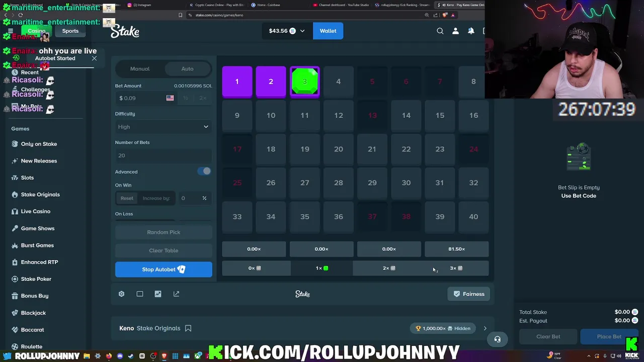Click the browser address bar URL

click(219, 15)
